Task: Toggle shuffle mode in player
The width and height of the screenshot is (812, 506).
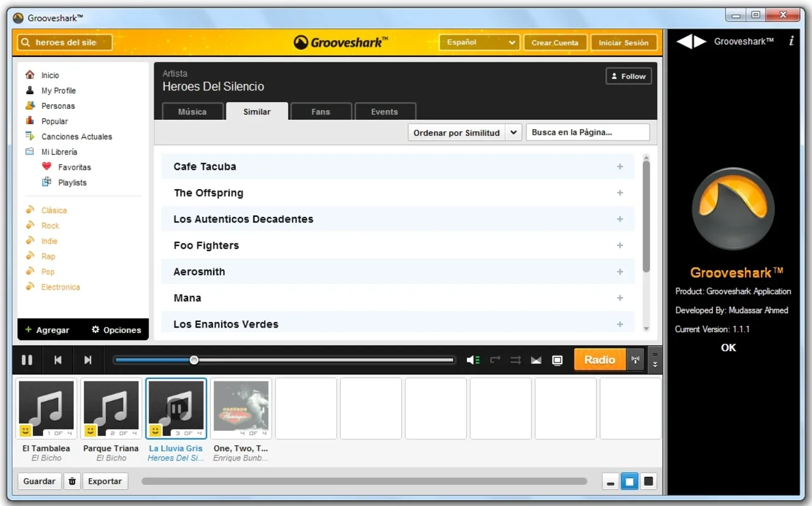Action: coord(516,360)
